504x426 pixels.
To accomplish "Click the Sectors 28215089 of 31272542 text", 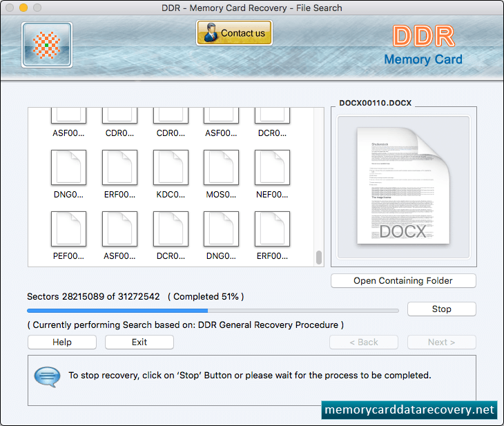I will (x=93, y=296).
